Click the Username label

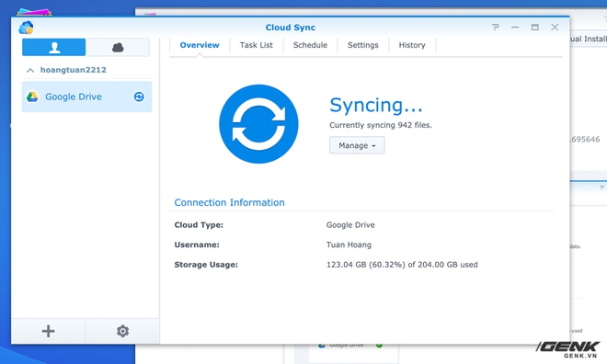[197, 245]
